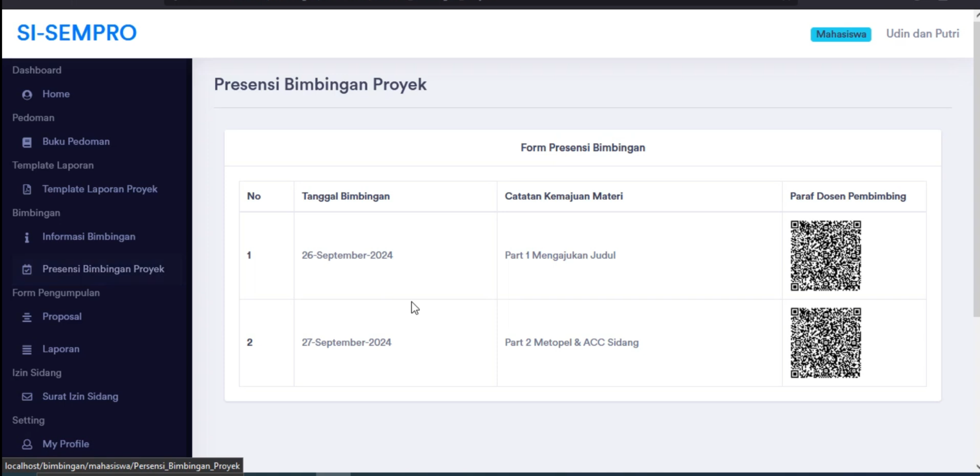Click QR code for 26-September-2024 row

click(826, 256)
